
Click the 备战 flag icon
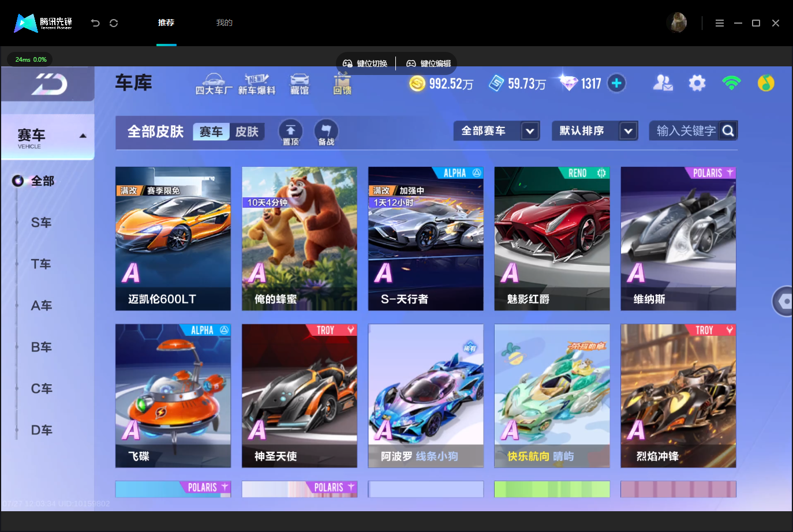(326, 132)
